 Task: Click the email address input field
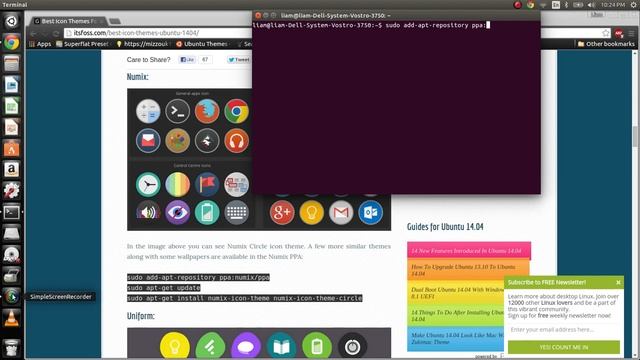click(x=564, y=329)
